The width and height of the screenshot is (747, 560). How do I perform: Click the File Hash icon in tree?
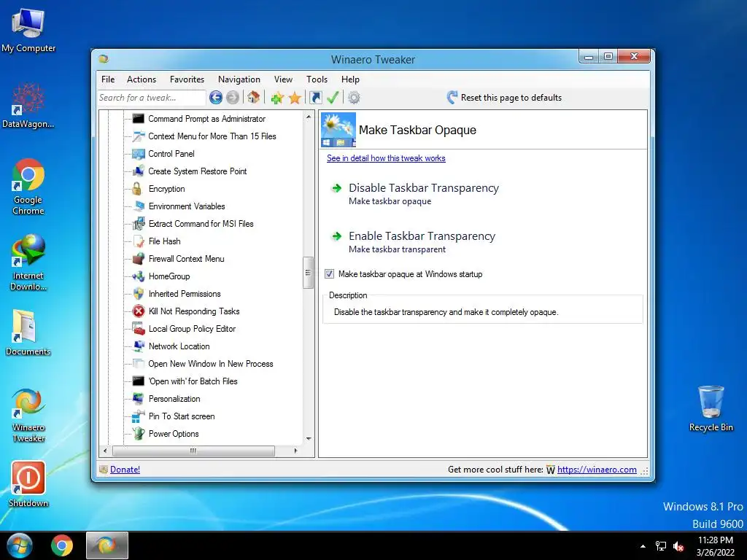coord(139,241)
